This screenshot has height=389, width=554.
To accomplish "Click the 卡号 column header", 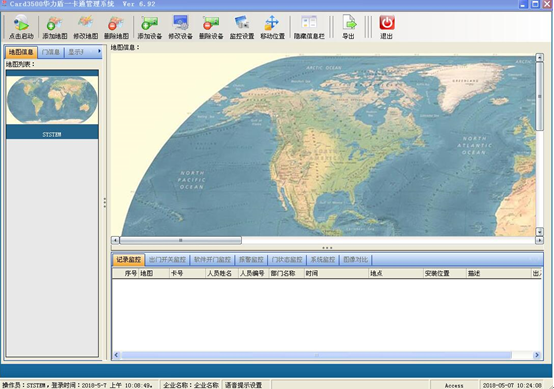I will [187, 273].
